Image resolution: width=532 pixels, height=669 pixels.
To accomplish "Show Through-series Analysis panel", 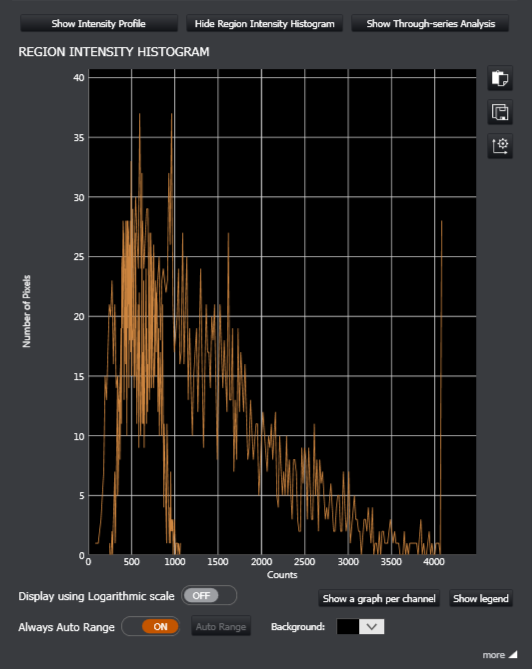I will (x=430, y=23).
